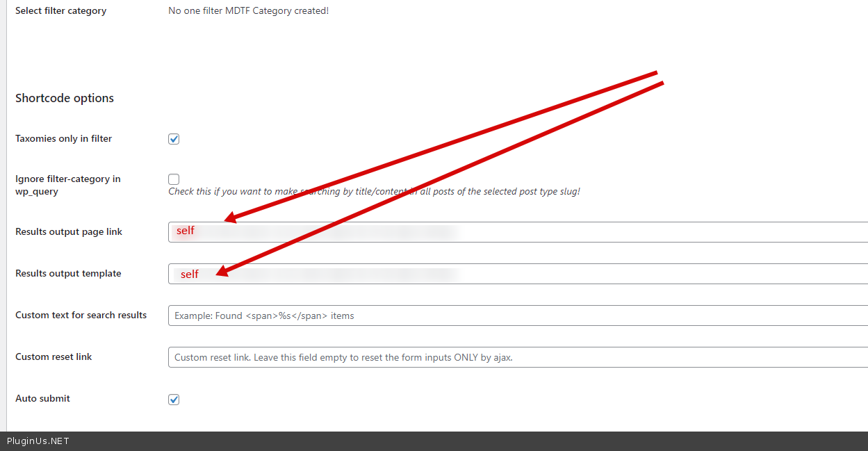868x451 pixels.
Task: Enable Ignore filter-category in wp_query checkbox
Action: [174, 179]
